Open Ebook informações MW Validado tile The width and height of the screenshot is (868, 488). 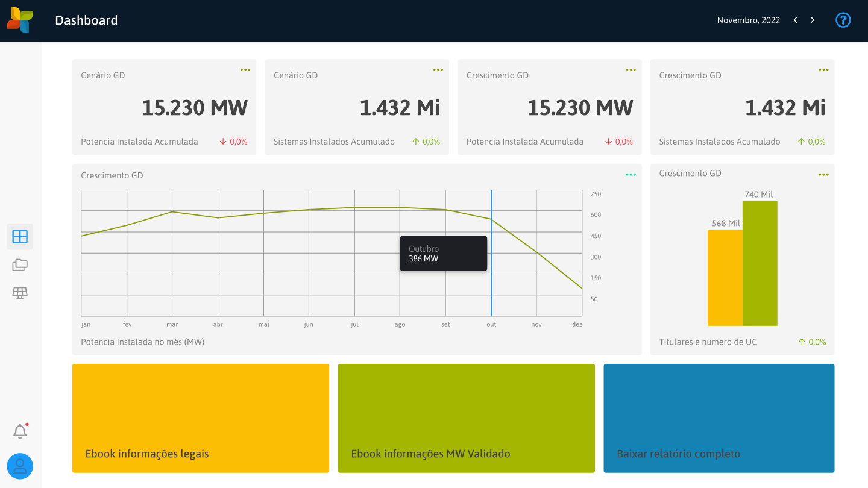466,418
